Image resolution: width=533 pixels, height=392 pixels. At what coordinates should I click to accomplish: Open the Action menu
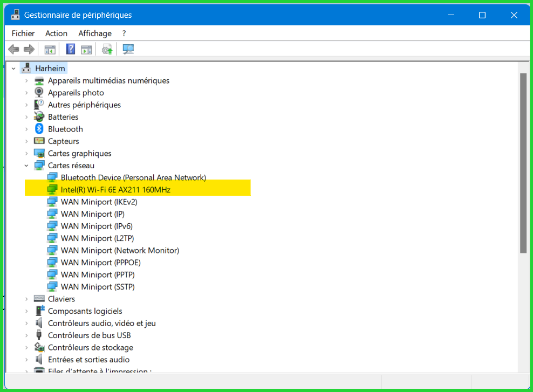click(x=56, y=33)
